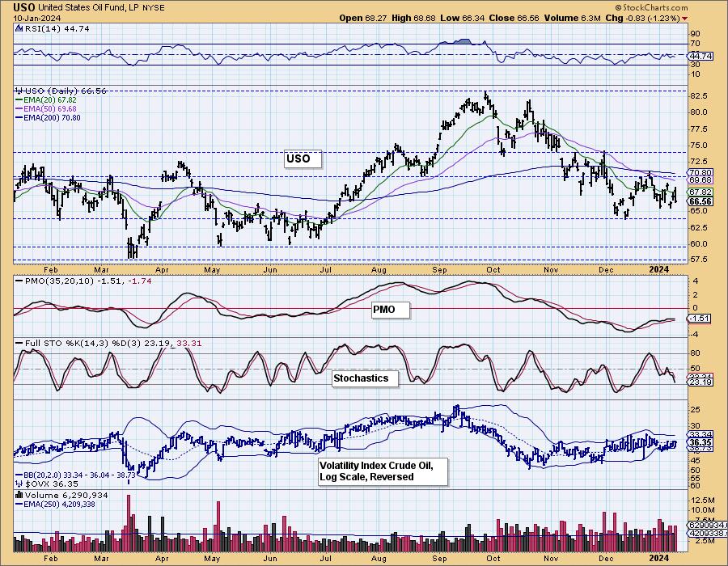
Task: Click the 'Volume 6,290,934' legend text
Action: click(x=66, y=496)
